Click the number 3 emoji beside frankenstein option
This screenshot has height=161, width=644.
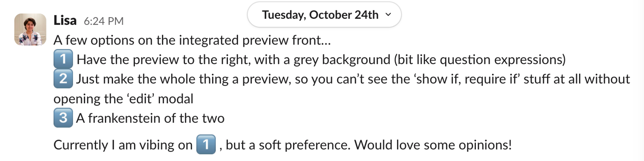coord(63,118)
